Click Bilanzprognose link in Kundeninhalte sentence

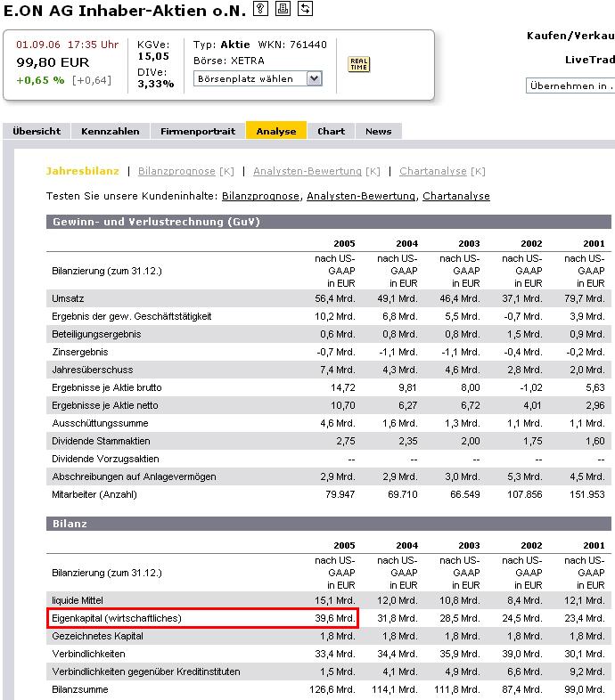click(261, 196)
